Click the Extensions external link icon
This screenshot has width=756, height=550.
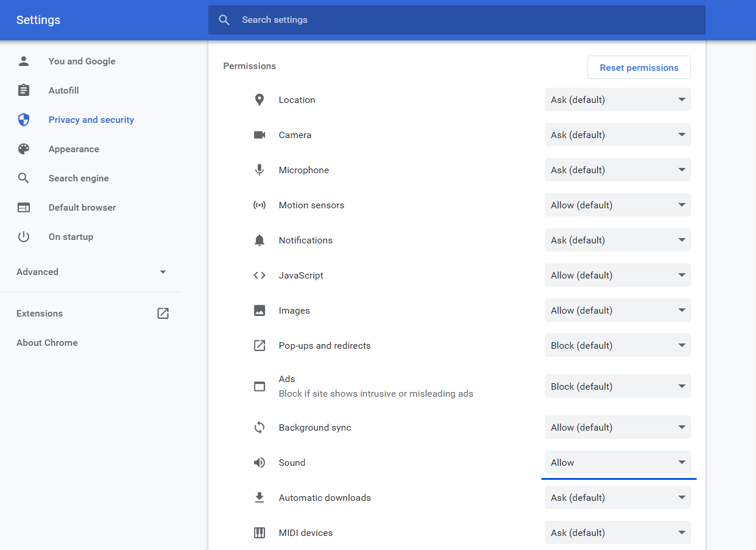click(x=163, y=313)
